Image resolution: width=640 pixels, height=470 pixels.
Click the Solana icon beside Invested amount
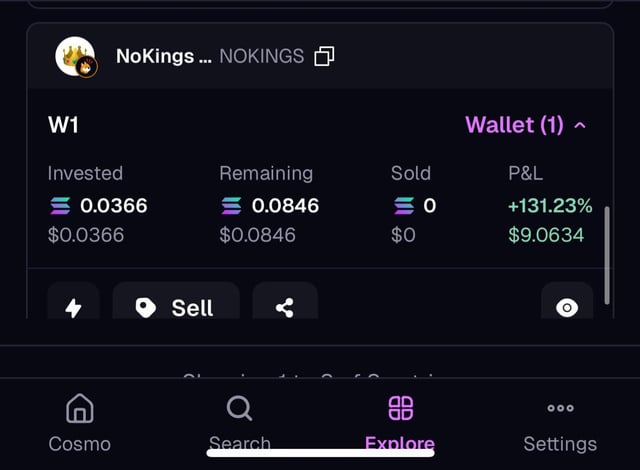[x=61, y=206]
